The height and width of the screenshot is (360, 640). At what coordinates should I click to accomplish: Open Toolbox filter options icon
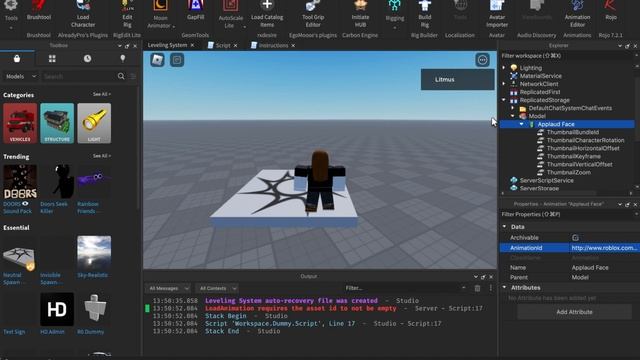click(x=133, y=76)
